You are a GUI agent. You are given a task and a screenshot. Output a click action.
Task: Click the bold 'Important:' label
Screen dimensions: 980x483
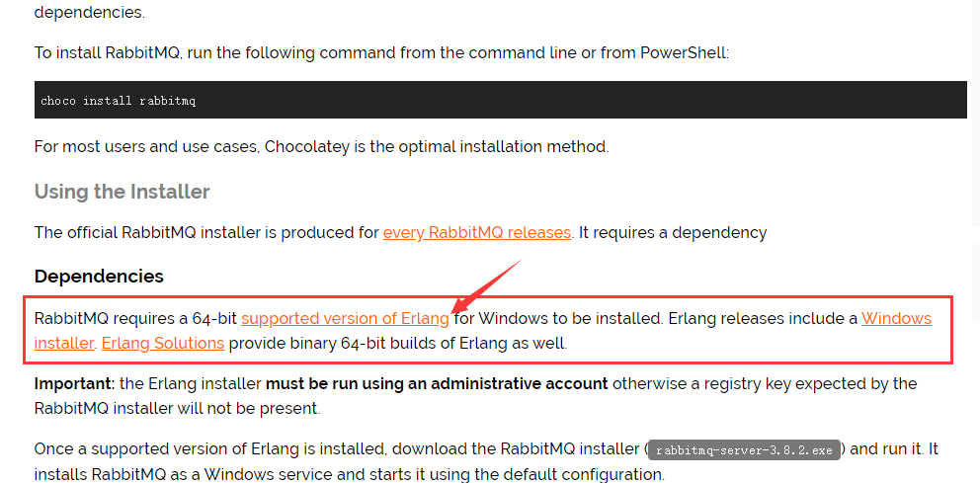[x=74, y=383]
